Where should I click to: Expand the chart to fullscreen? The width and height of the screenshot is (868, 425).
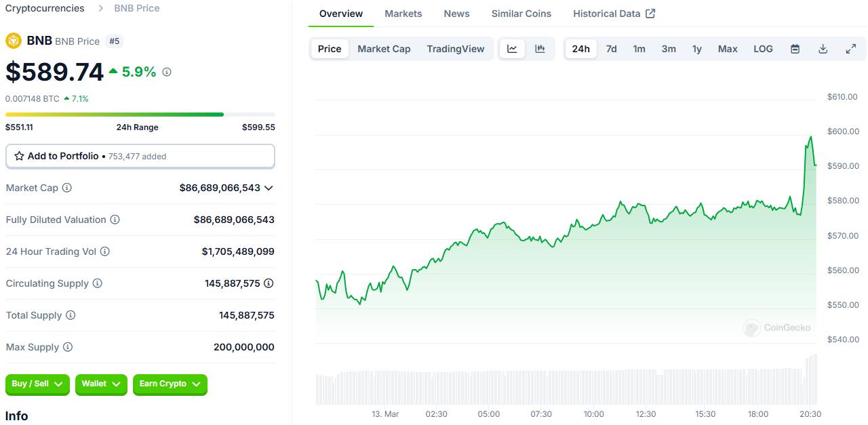coord(850,49)
